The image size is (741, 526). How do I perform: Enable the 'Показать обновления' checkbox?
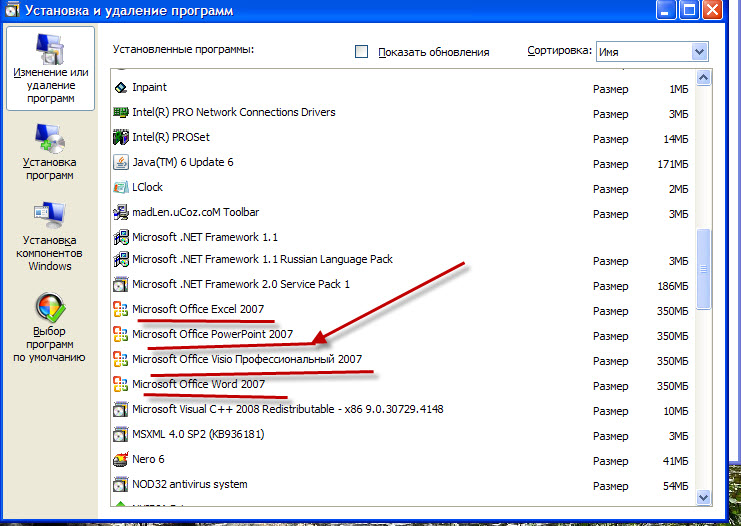click(x=362, y=52)
